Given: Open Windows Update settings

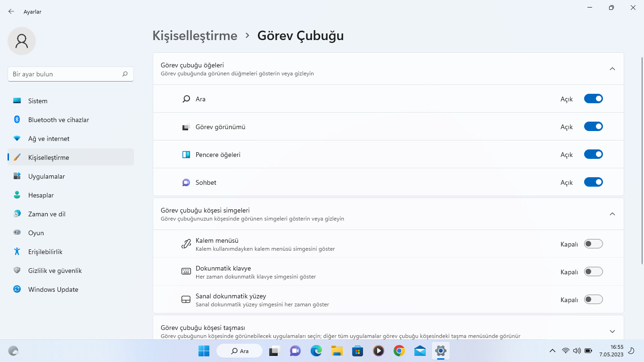Looking at the screenshot, I should tap(71, 289).
